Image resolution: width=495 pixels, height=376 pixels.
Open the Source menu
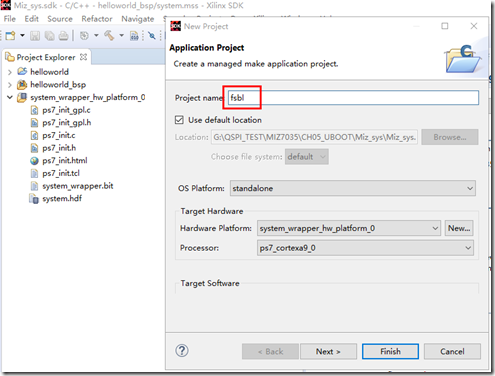click(x=60, y=19)
